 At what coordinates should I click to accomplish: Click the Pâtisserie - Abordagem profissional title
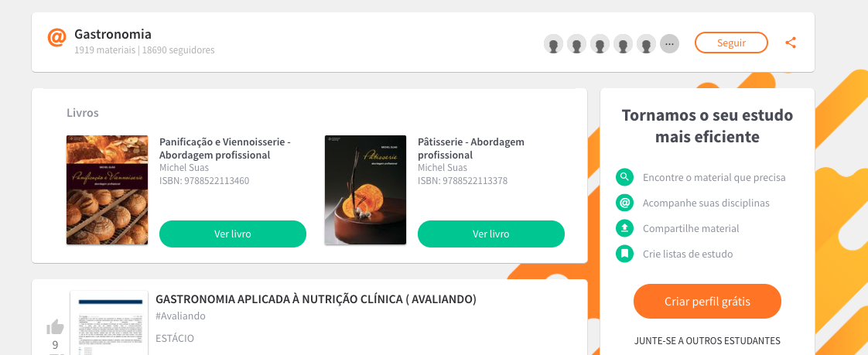(x=471, y=148)
